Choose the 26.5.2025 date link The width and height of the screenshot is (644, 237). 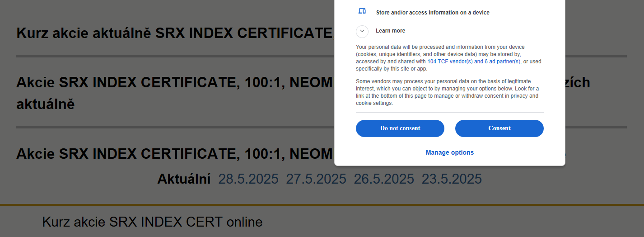pyautogui.click(x=384, y=179)
